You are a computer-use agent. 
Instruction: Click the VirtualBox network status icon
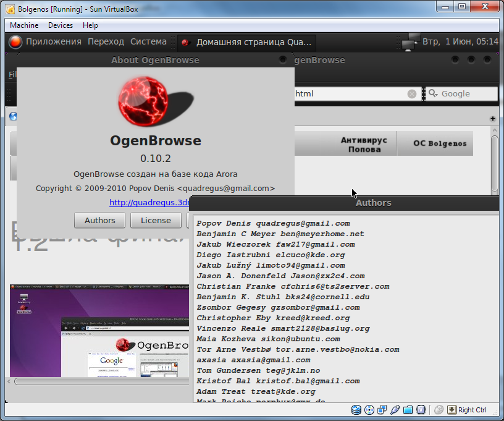pyautogui.click(x=382, y=410)
